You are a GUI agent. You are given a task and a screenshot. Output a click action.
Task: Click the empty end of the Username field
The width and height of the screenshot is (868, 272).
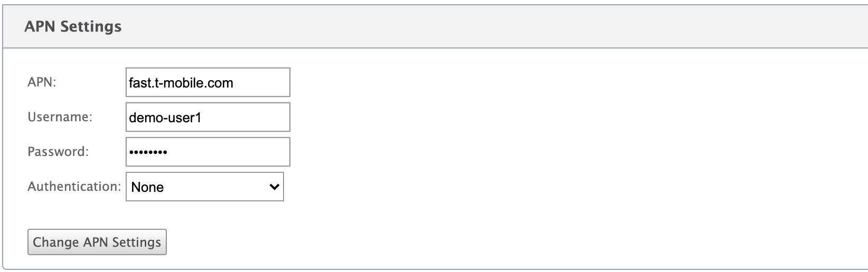point(246,117)
